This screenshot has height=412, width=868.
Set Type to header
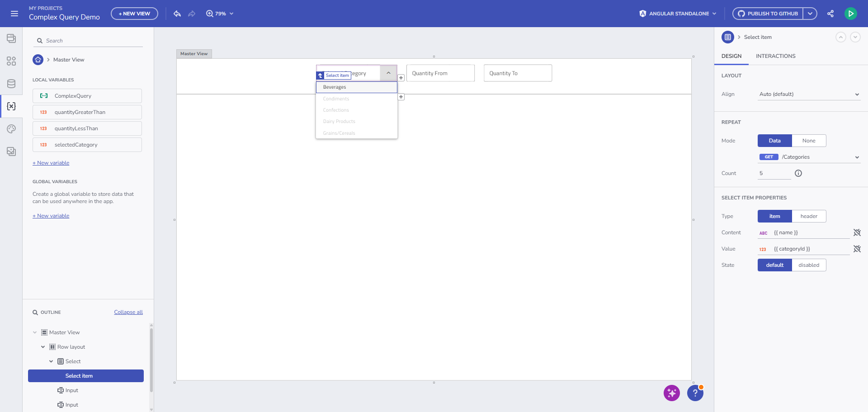pyautogui.click(x=808, y=216)
